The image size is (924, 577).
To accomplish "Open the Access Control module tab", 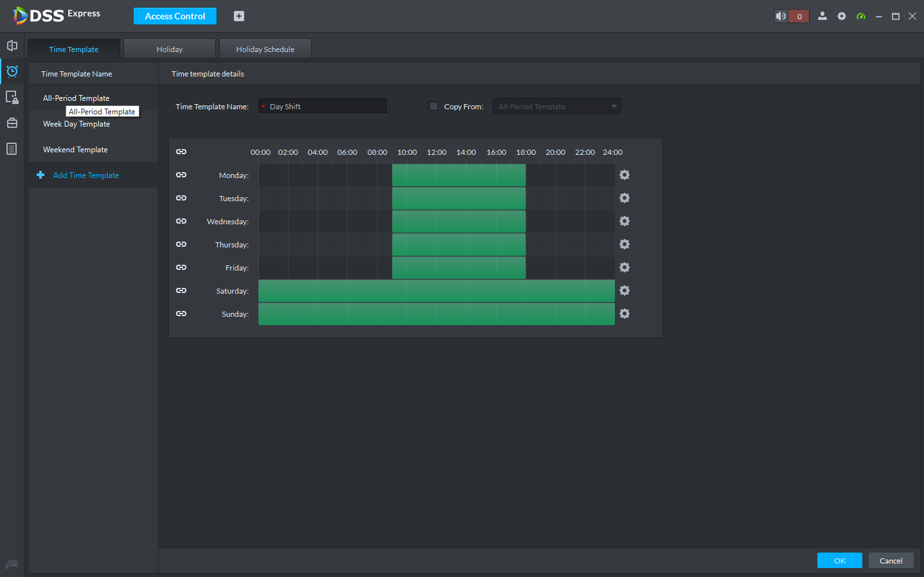I will pos(175,16).
